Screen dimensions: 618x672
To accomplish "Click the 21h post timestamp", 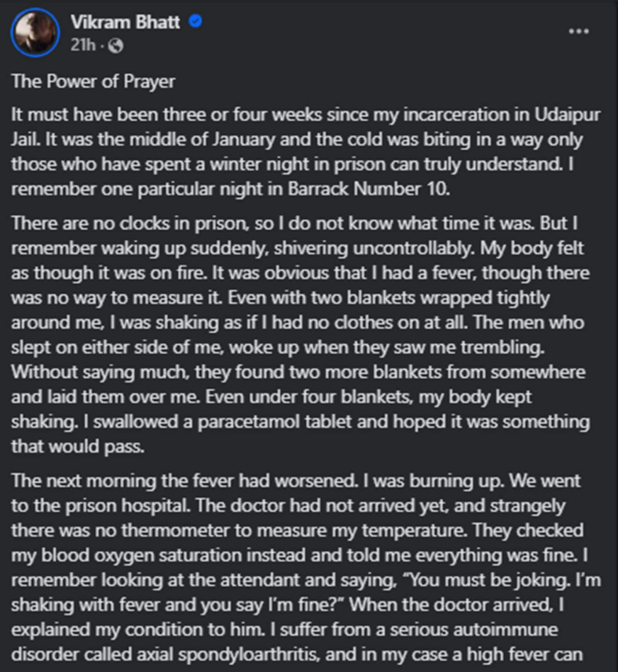I will tap(83, 45).
